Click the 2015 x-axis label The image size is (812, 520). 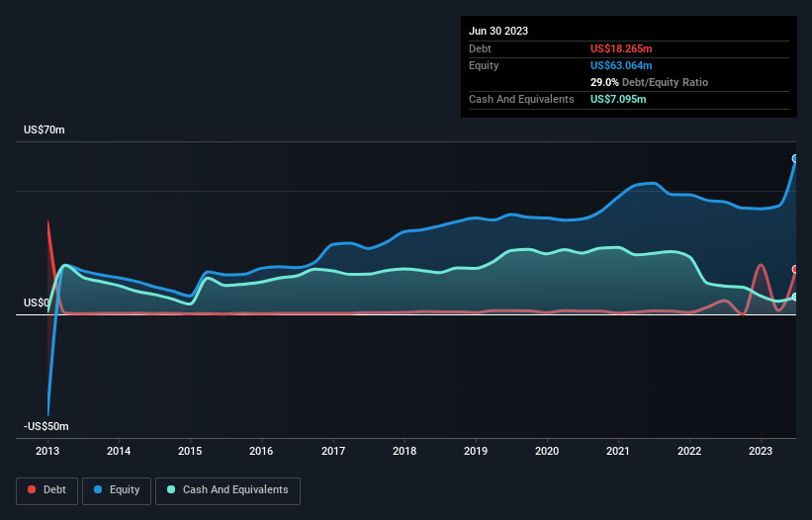[190, 451]
